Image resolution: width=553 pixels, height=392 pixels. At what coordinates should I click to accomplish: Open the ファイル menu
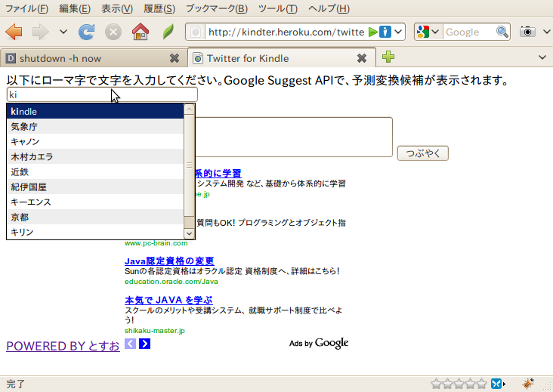tap(26, 8)
